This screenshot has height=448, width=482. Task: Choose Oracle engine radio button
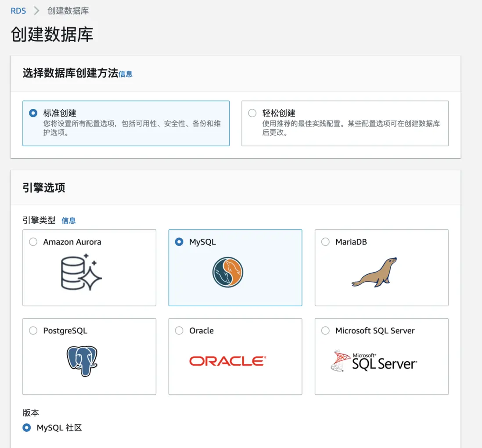click(179, 330)
